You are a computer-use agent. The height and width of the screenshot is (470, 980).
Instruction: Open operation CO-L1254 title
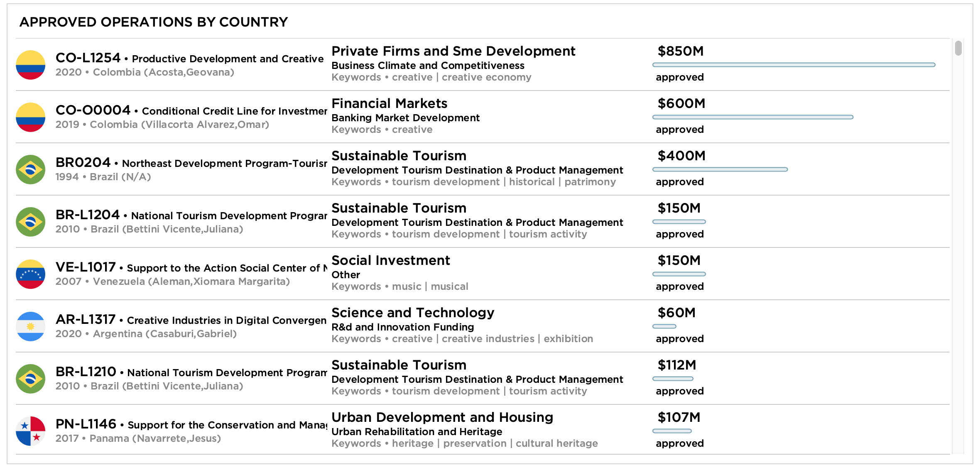coord(189,58)
